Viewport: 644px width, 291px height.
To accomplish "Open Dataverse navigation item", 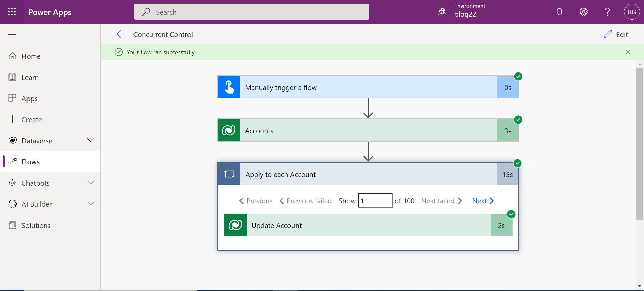I will click(37, 141).
